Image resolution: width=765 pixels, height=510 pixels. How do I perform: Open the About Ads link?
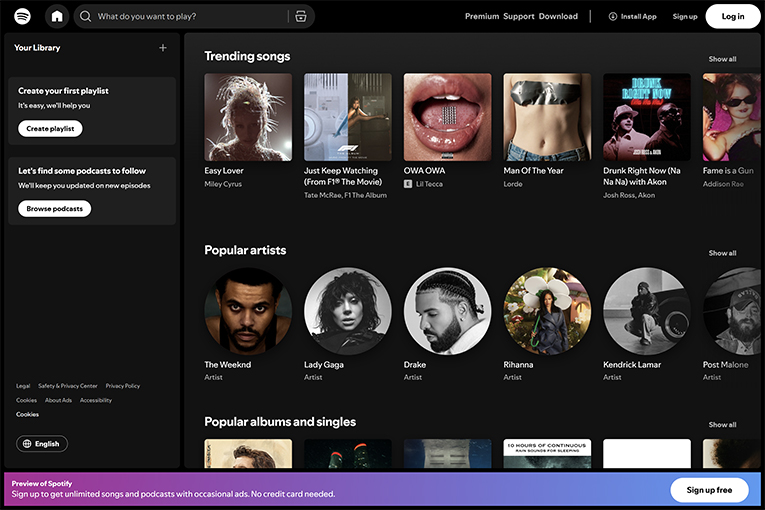click(x=59, y=400)
